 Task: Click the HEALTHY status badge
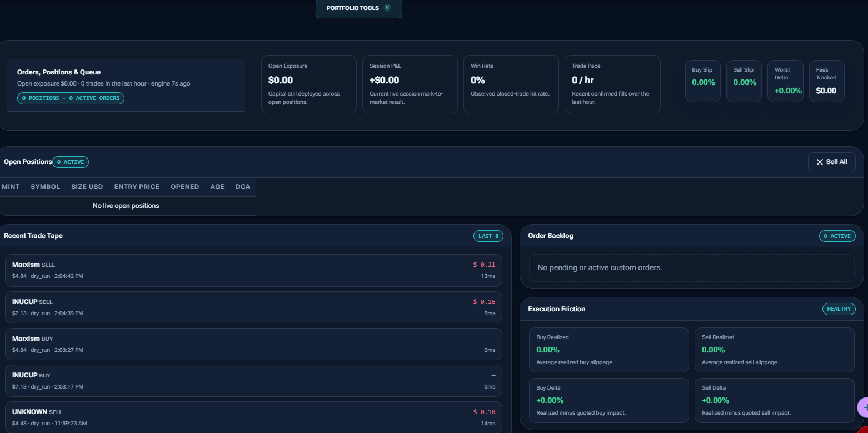click(x=839, y=309)
